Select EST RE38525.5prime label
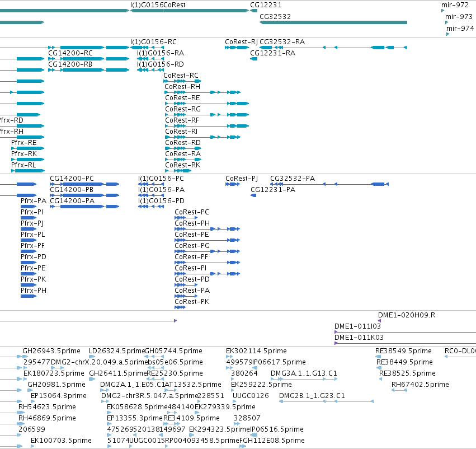Image resolution: width=476 pixels, height=449 pixels. click(407, 373)
